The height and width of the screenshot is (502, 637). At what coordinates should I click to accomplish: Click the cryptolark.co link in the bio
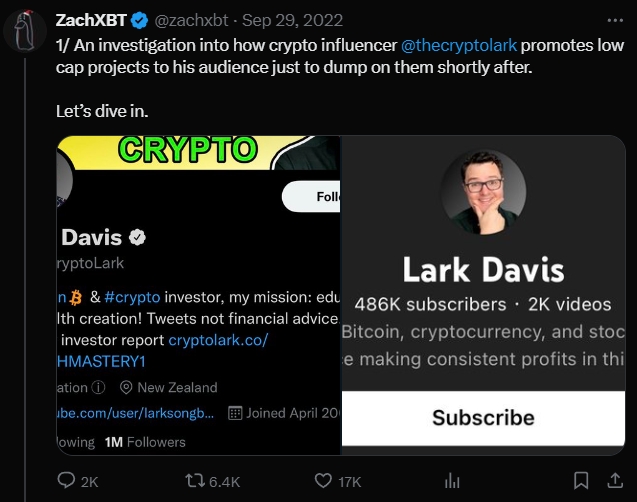click(x=219, y=340)
